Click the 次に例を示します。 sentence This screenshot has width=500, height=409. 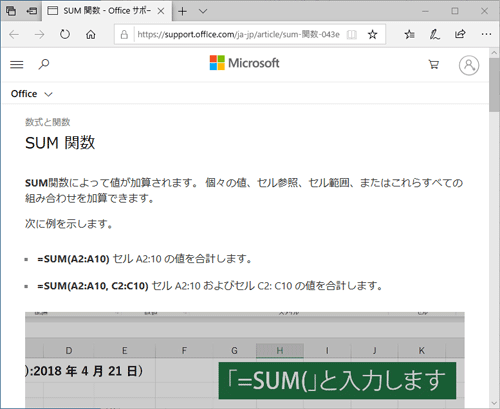click(x=69, y=223)
